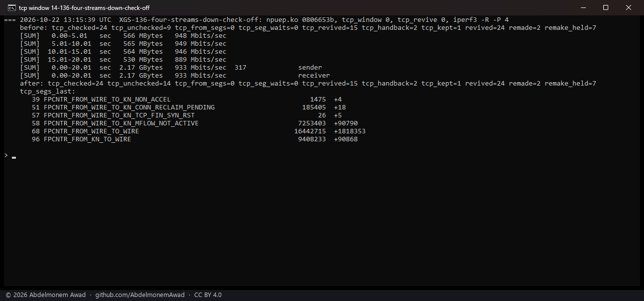The image size is (644, 301).
Task: Click 'XGS-136-four-streams-down-check-off:' in header line
Action: coord(191,20)
